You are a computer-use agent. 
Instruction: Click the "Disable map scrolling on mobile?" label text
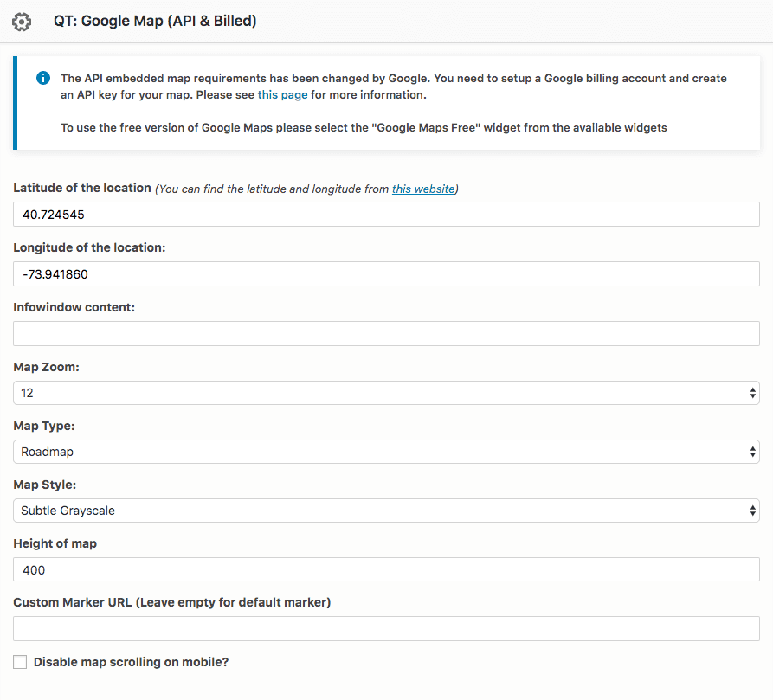(131, 662)
